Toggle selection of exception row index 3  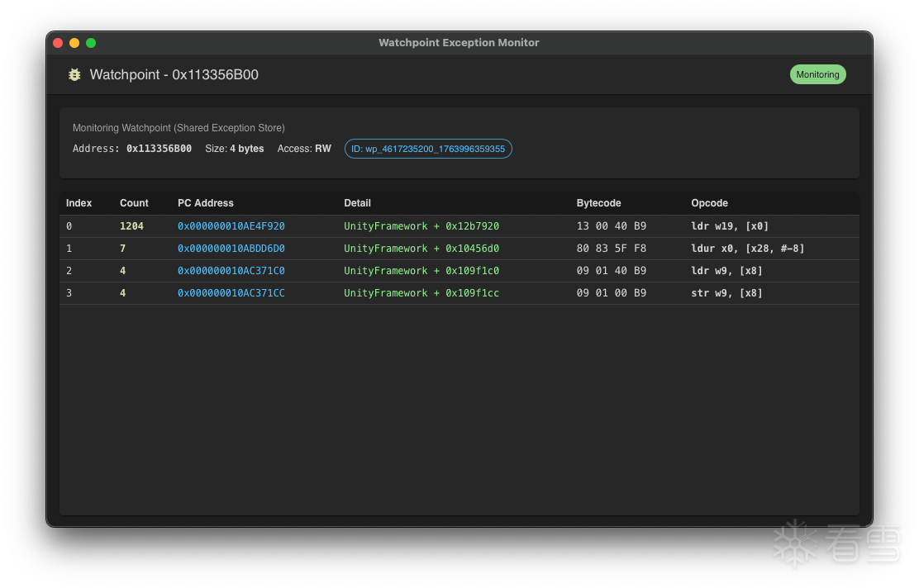pyautogui.click(x=331, y=292)
